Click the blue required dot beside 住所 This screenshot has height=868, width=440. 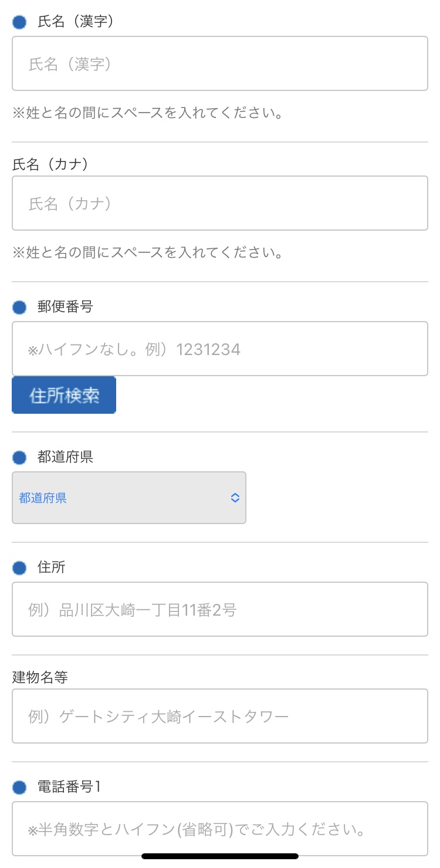pyautogui.click(x=19, y=568)
